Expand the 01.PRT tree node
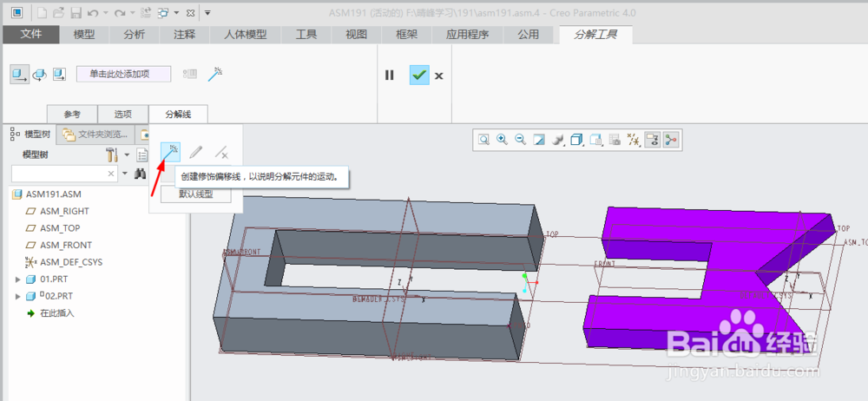The height and width of the screenshot is (401, 868). [17, 279]
